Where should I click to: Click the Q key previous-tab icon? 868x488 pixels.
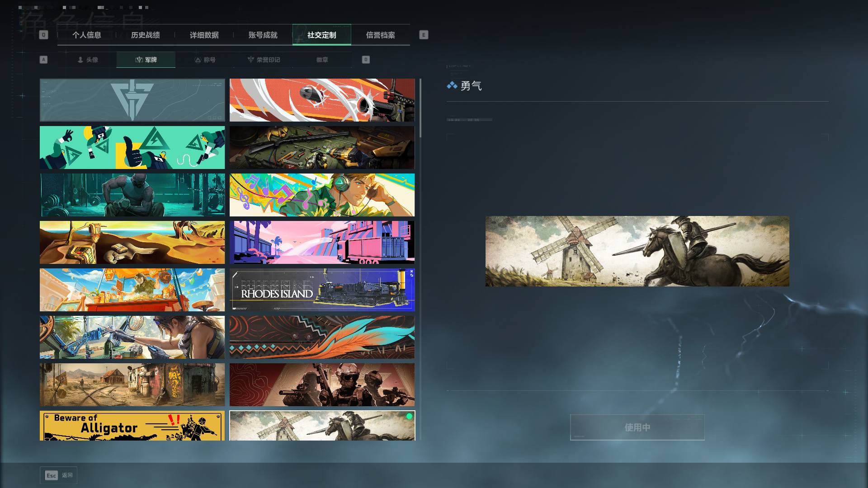43,35
